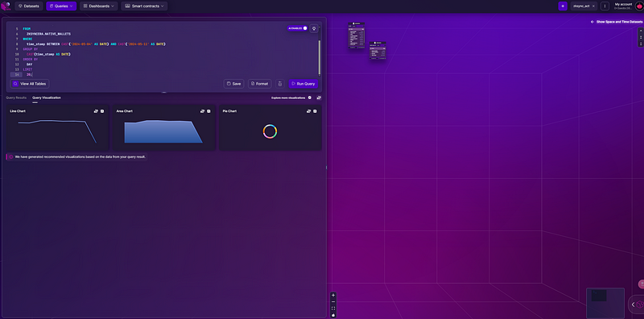The width and height of the screenshot is (644, 319).
Task: Click the ZKSYNCERA.NATIVE_WALLETS table name
Action: [48, 34]
